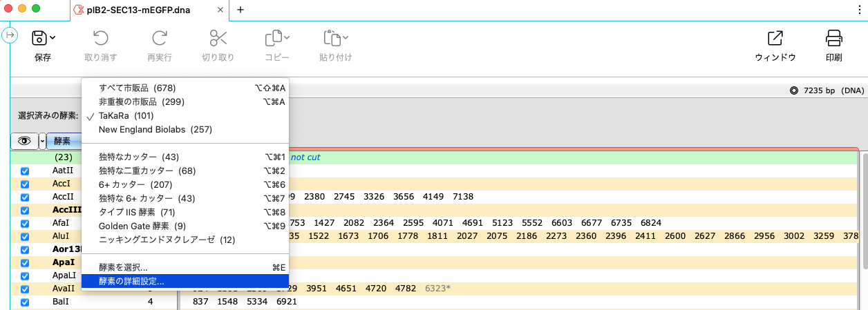Click the Save disk icon
Viewport: 868px width, 310px height.
(x=39, y=38)
